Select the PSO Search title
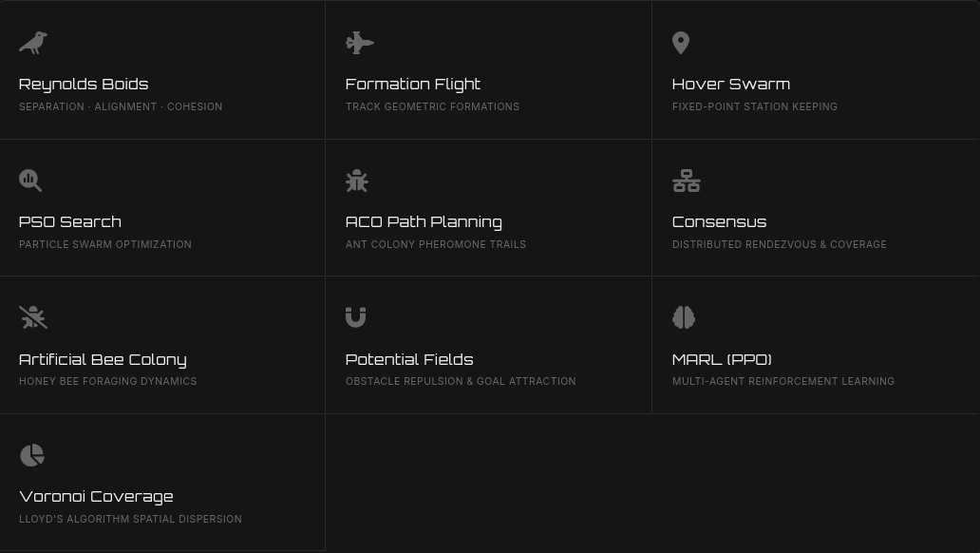The height and width of the screenshot is (553, 980). pyautogui.click(x=70, y=222)
